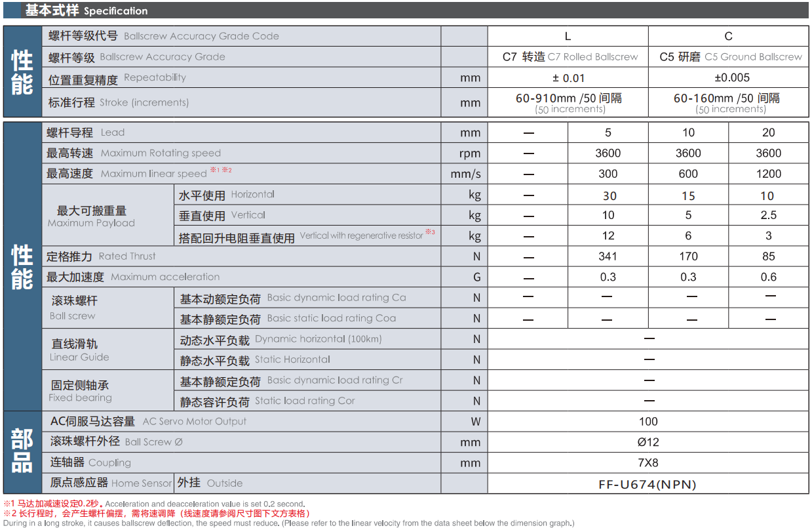
Task: Click the ± 0.01 repeatability value
Action: (568, 77)
